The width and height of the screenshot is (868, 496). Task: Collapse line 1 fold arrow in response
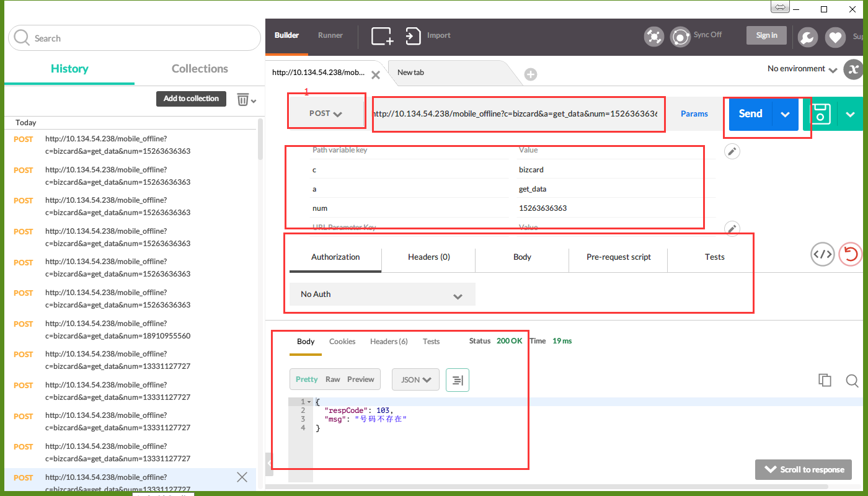[x=309, y=402]
